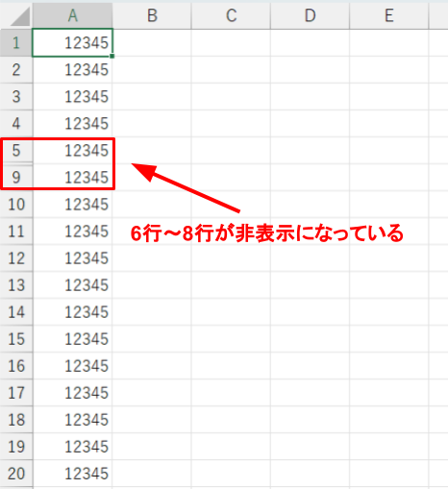This screenshot has width=448, height=489.
Task: Click cell A18 containing 12345
Action: [x=72, y=420]
